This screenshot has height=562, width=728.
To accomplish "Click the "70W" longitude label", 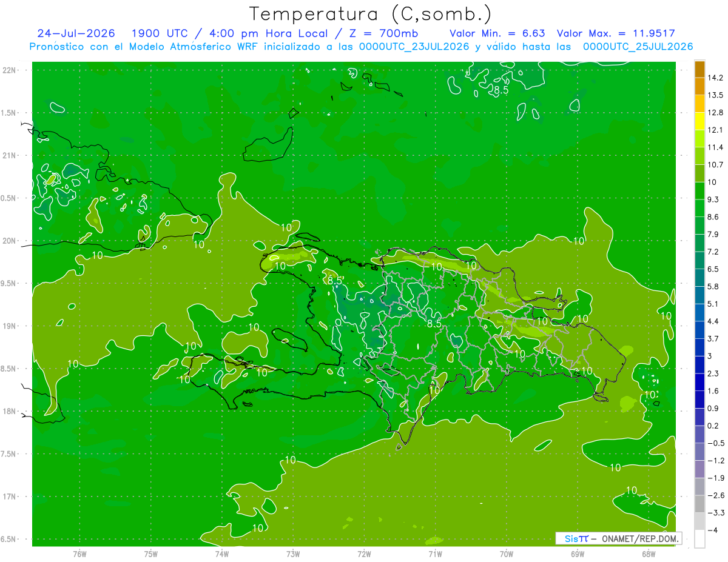I will 506,553.
